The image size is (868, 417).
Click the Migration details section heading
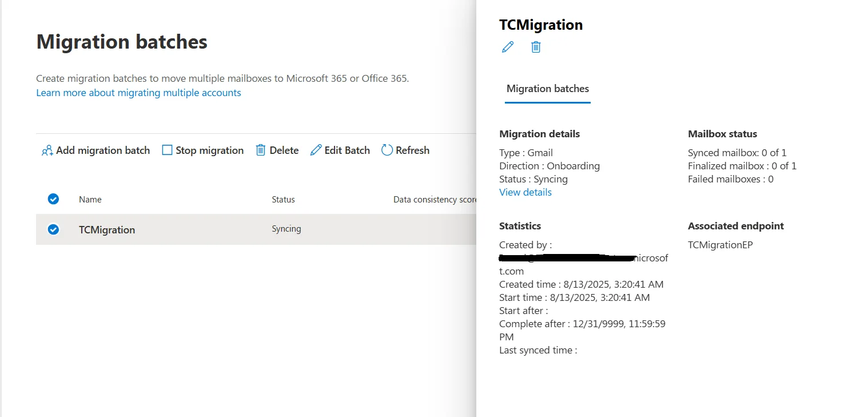coord(539,134)
